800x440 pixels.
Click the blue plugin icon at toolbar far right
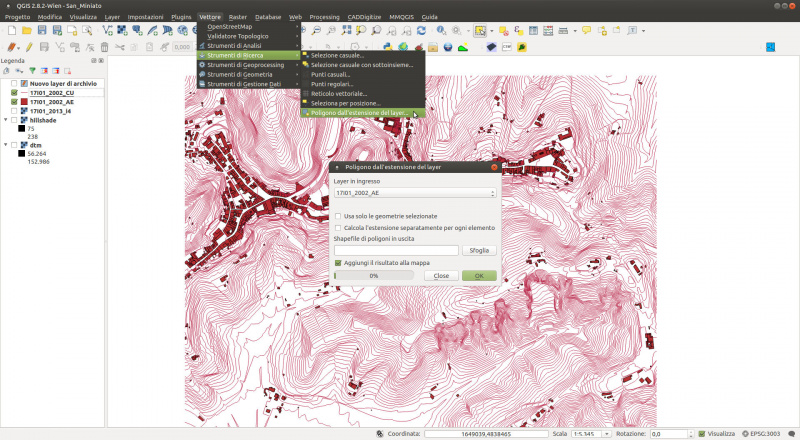(770, 47)
